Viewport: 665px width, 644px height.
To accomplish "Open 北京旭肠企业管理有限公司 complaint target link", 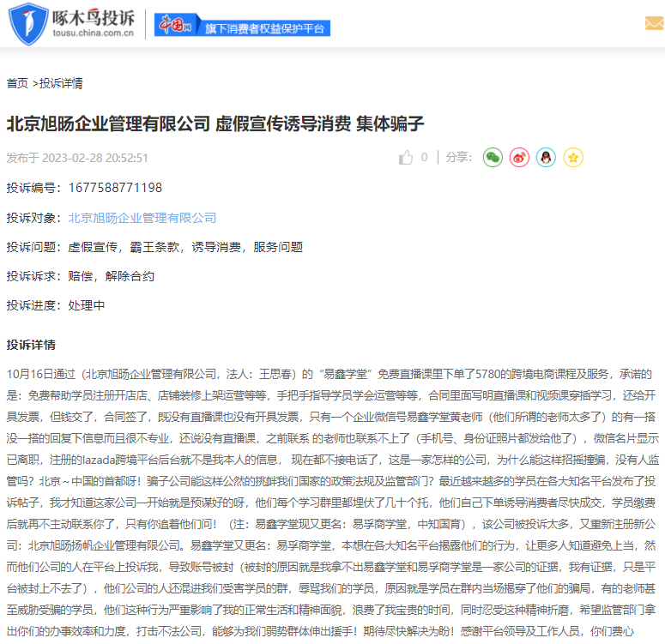I will [x=142, y=218].
